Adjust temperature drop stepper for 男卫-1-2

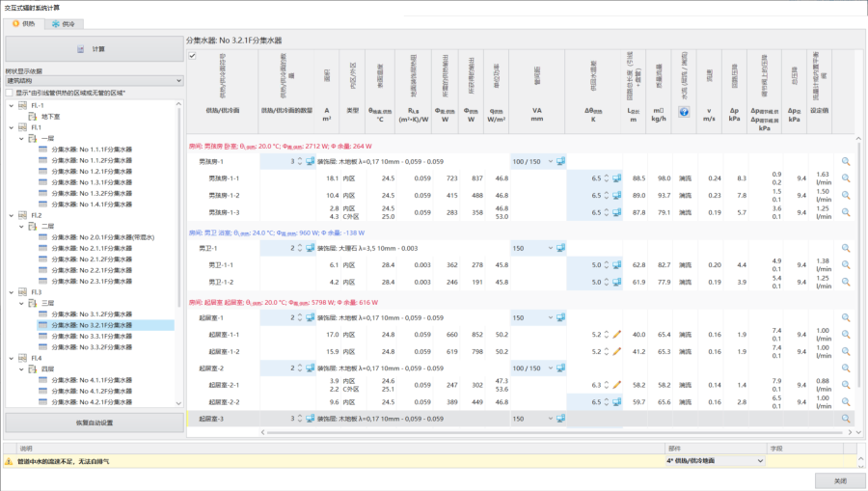click(x=607, y=282)
